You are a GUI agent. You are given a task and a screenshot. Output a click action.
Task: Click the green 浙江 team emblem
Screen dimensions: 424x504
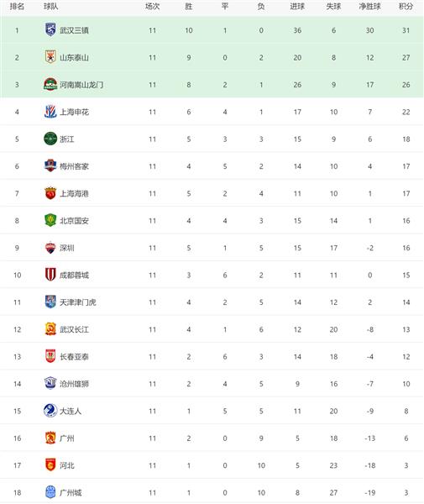pyautogui.click(x=50, y=139)
